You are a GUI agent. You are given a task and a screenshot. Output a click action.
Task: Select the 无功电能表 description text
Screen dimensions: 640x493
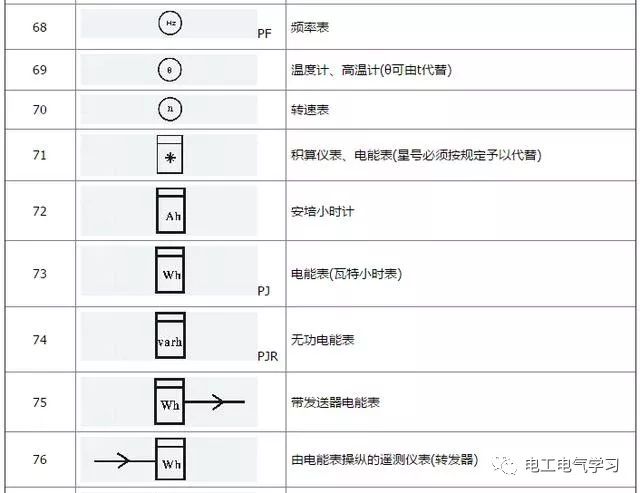pos(322,340)
